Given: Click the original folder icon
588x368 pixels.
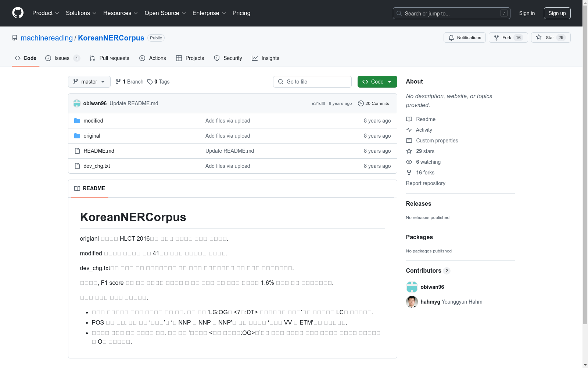Looking at the screenshot, I should 77,136.
